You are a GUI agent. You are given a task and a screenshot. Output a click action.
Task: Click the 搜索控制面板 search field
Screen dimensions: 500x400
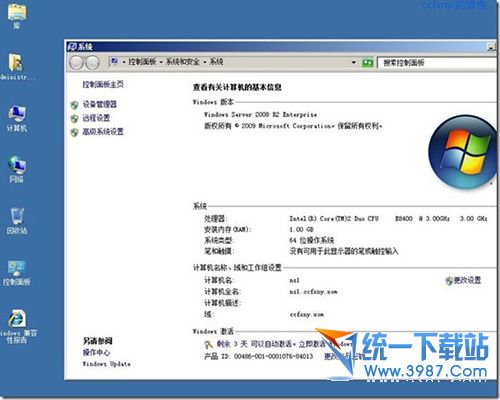click(438, 63)
